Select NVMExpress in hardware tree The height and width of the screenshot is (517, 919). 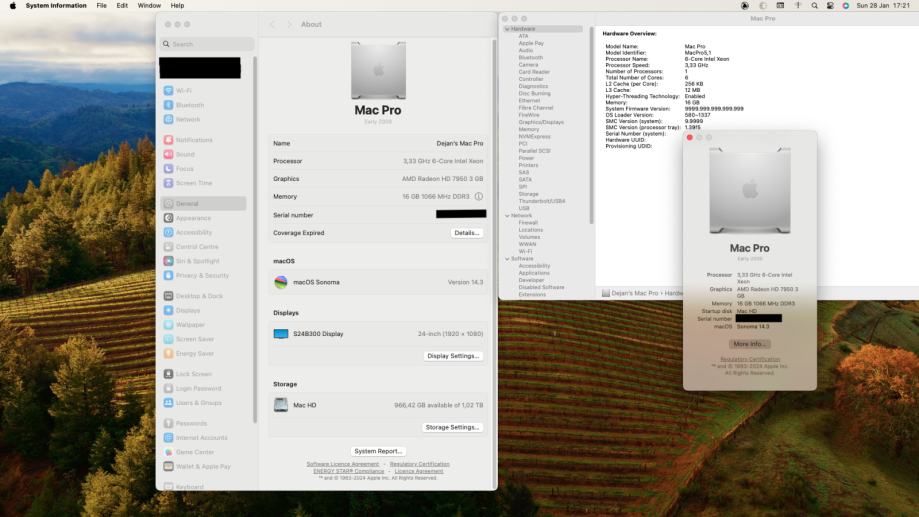tap(535, 137)
